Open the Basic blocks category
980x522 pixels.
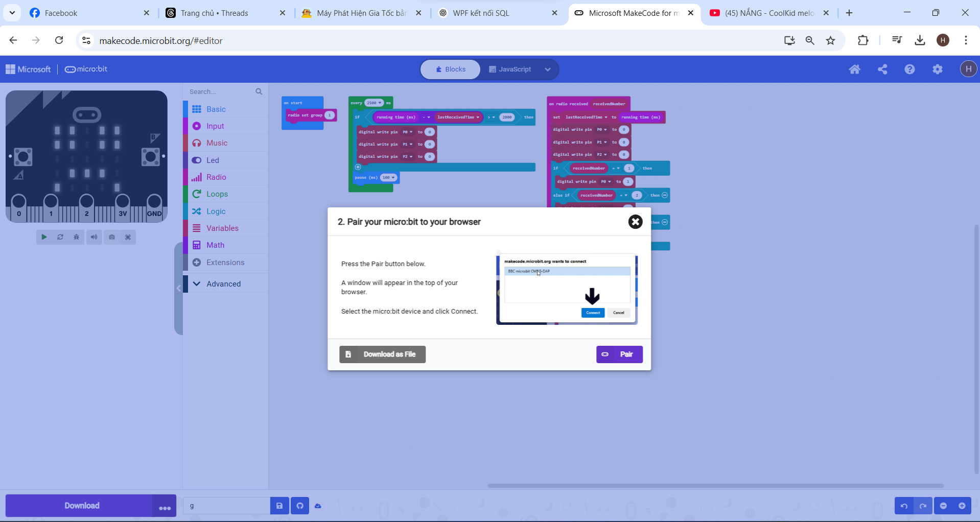[225, 109]
